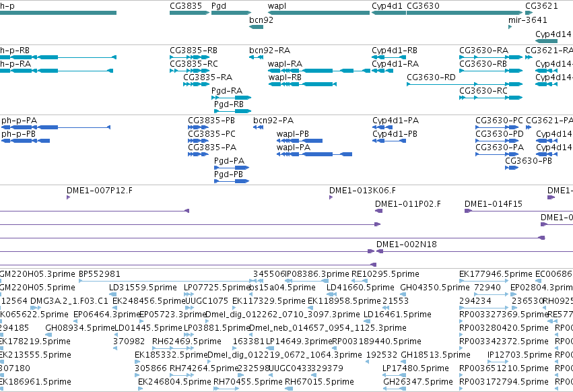The image size is (573, 392).
Task: Open the EK185332.5prime EST
Action: pyautogui.click(x=137, y=362)
